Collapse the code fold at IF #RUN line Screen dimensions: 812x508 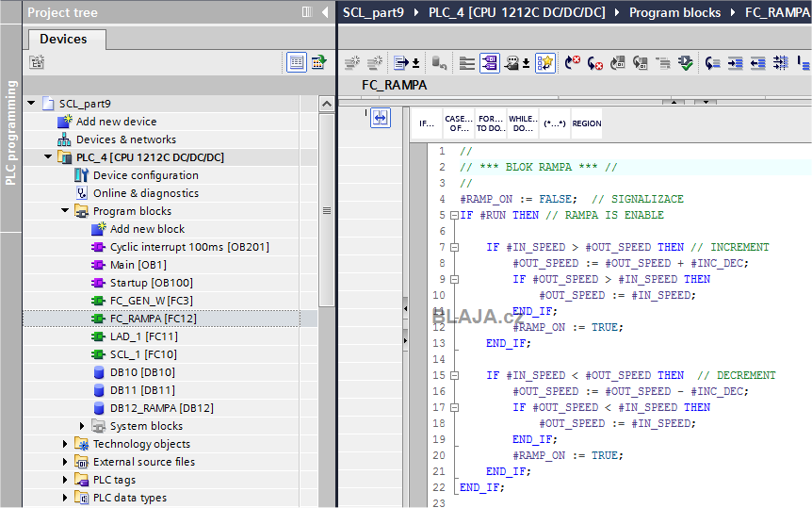[454, 215]
